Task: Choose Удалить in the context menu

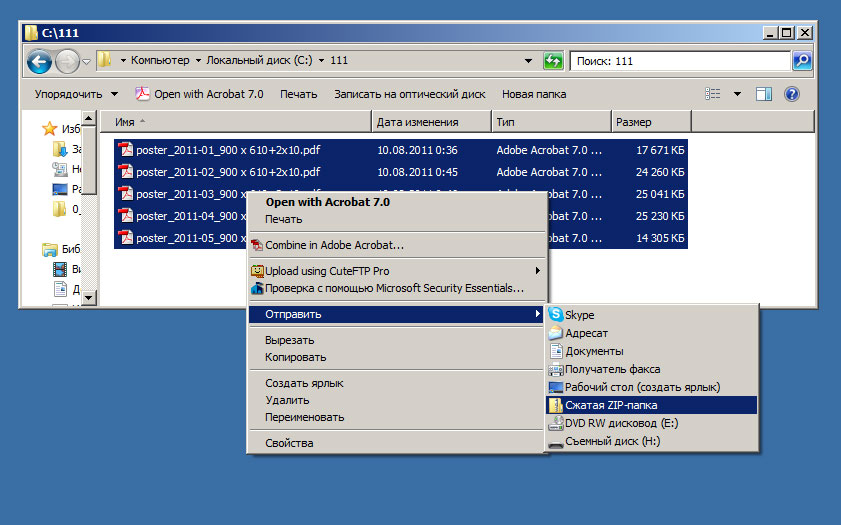Action: [x=396, y=400]
